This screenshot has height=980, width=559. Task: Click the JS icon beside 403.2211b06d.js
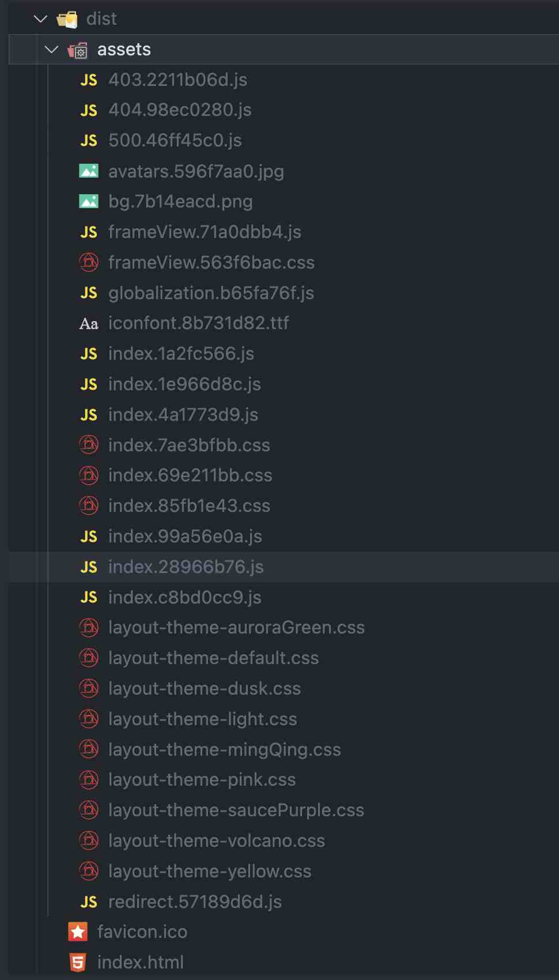[x=89, y=80]
